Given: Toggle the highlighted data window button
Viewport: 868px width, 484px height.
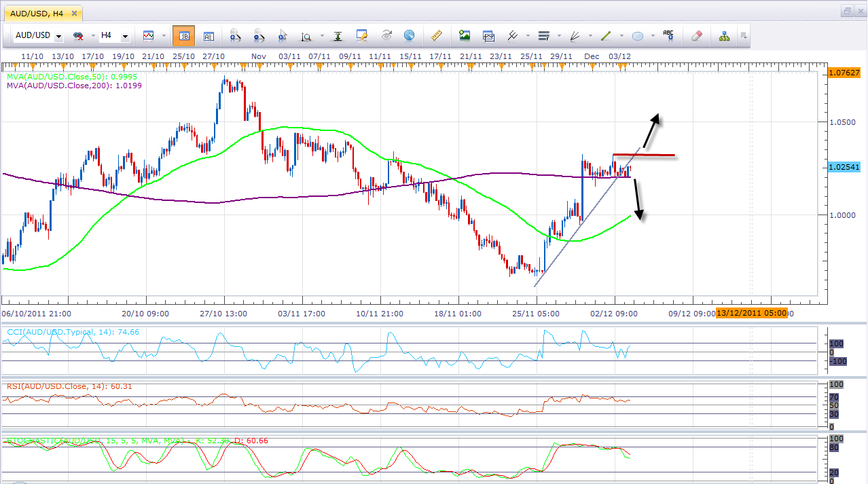Looking at the screenshot, I should 183,36.
